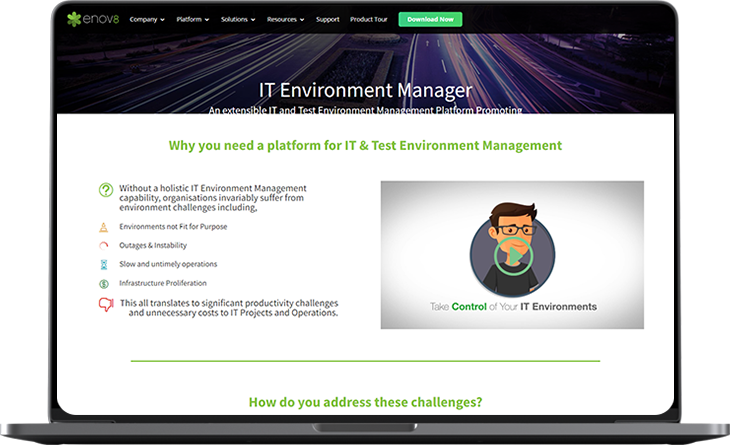
Task: Click the red spinner icon beside Outages
Action: click(103, 246)
